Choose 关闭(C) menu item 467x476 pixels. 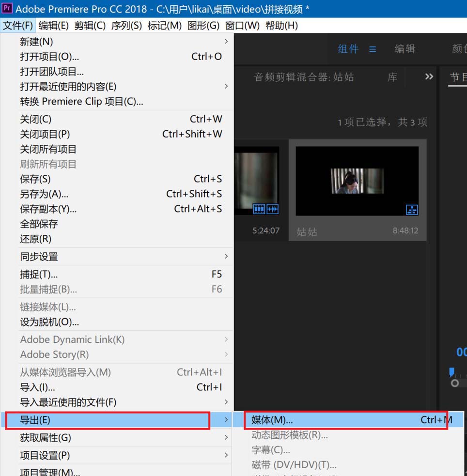[x=117, y=119]
